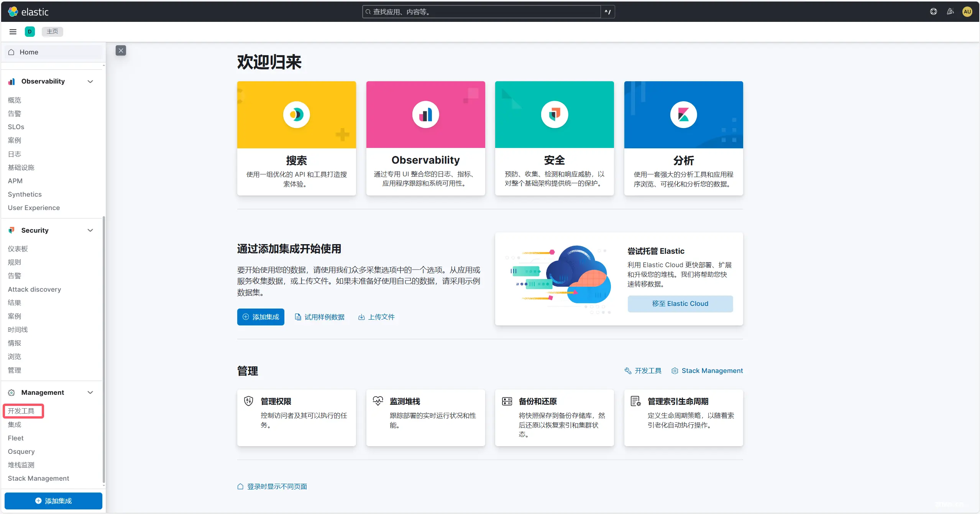Expand the Security section in sidebar

91,230
